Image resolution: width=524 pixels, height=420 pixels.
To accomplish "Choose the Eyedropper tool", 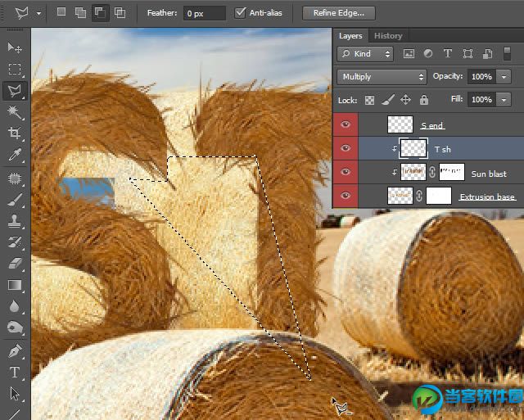I will pyautogui.click(x=15, y=155).
